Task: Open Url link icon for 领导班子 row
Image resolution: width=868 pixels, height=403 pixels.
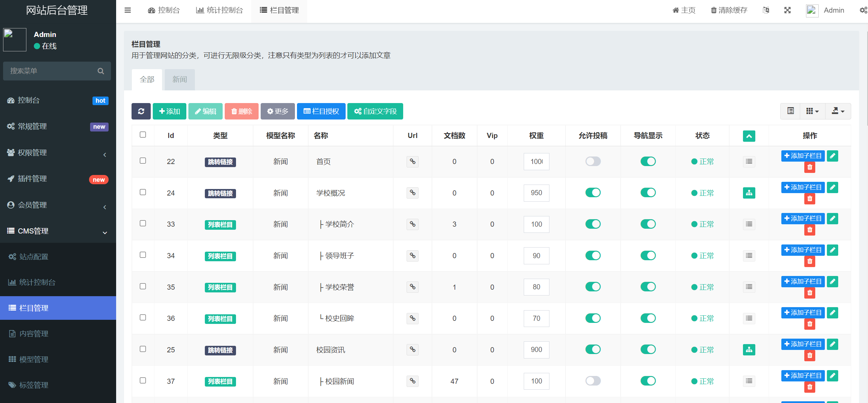Action: pyautogui.click(x=413, y=256)
